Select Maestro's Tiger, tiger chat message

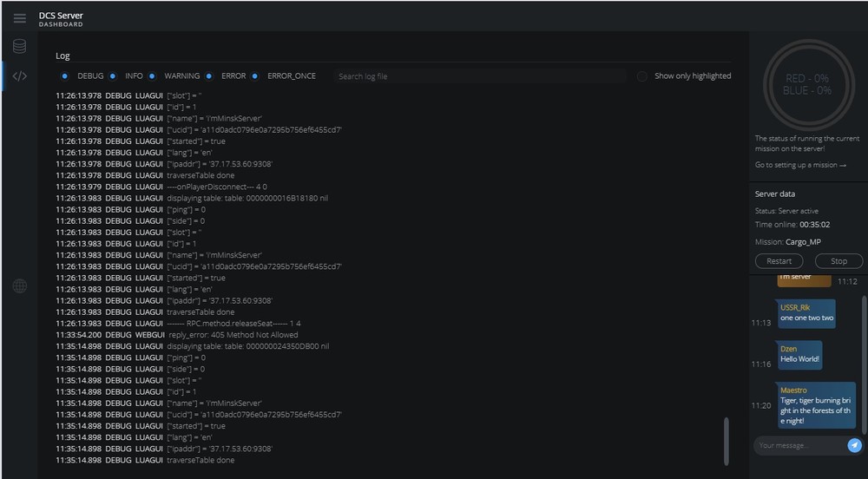click(x=806, y=405)
